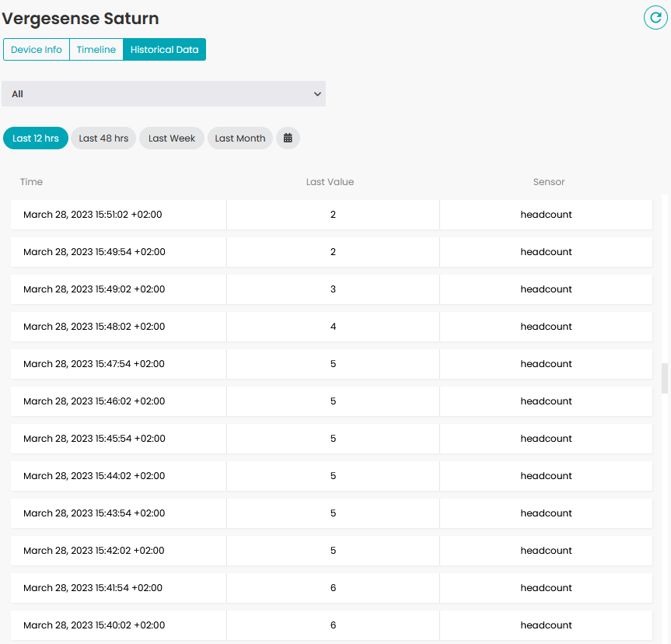This screenshot has height=644, width=671.
Task: Switch to the Device Info tab
Action: [37, 49]
